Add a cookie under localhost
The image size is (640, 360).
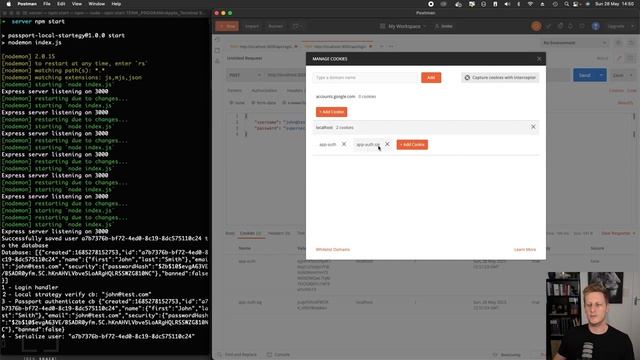click(412, 144)
